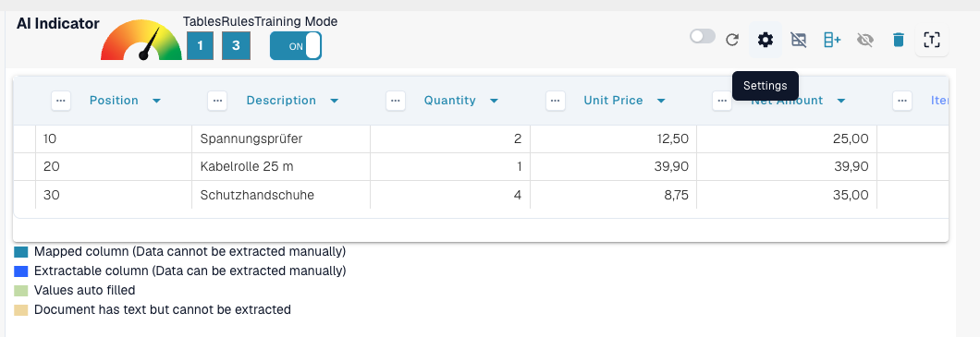Screen dimensions: 980x337
Task: Click the unit price cell 39,90
Action: (x=613, y=166)
